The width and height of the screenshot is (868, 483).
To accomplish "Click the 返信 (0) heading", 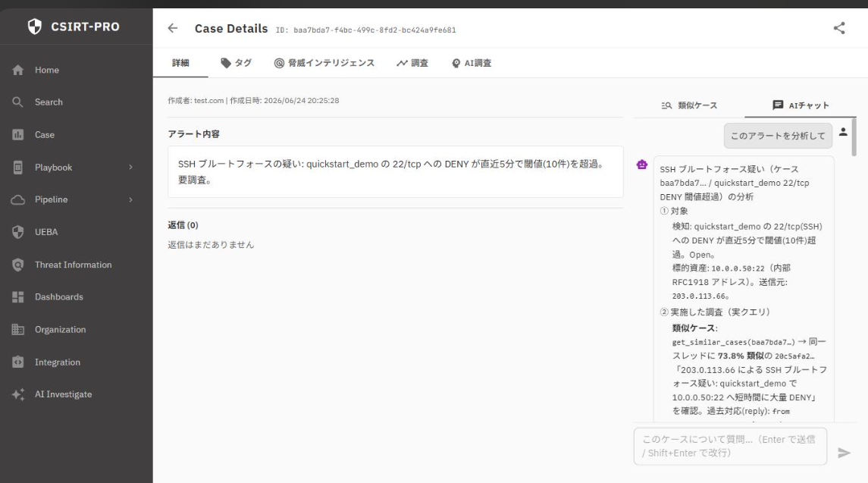I will (183, 225).
